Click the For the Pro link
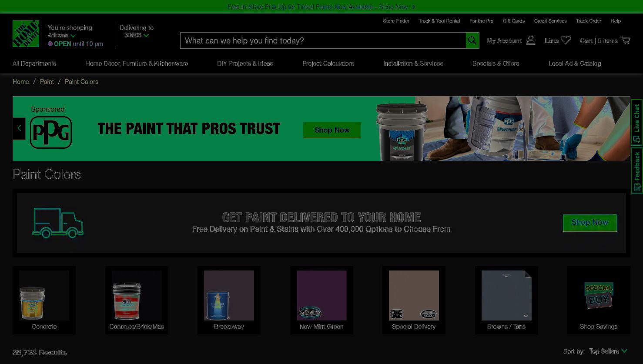 tap(481, 21)
